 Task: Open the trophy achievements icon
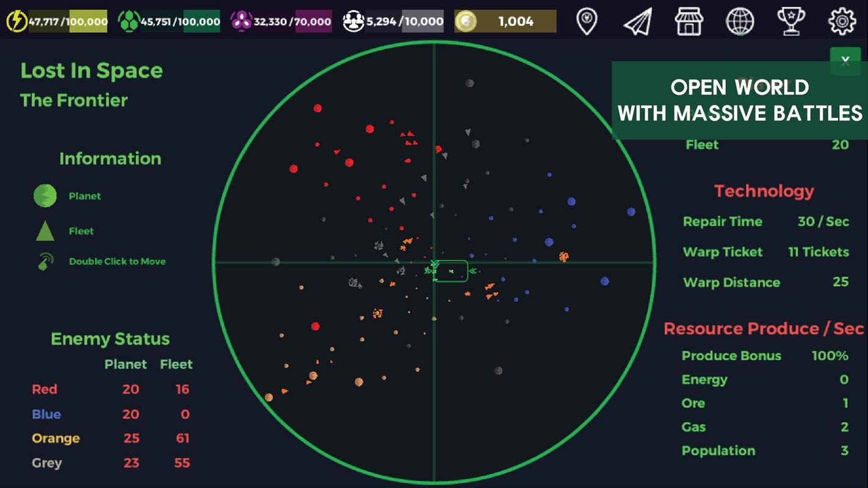[790, 21]
